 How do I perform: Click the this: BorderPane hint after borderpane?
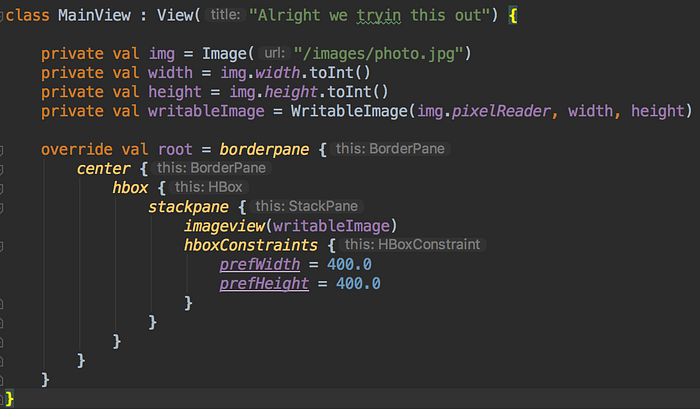click(x=390, y=149)
